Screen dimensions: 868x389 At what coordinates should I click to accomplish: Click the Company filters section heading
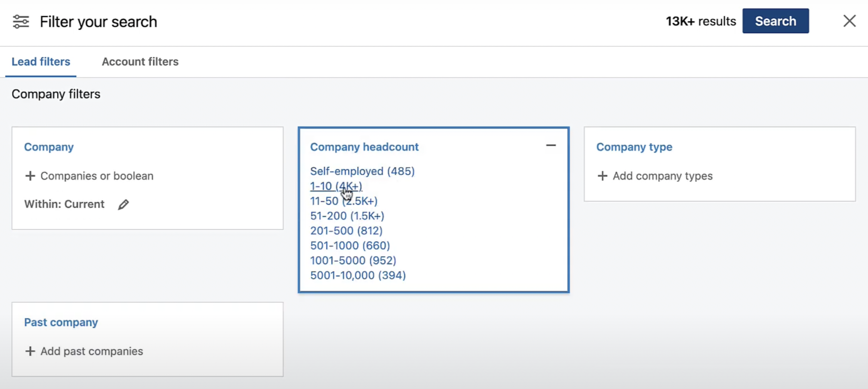pos(56,94)
